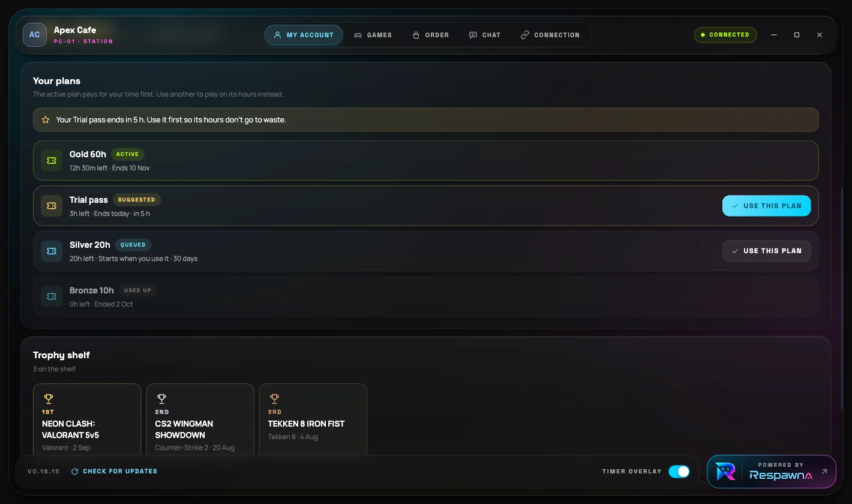This screenshot has height=504, width=852.
Task: Click the Used Up badge on Bronze 10h
Action: (x=137, y=290)
